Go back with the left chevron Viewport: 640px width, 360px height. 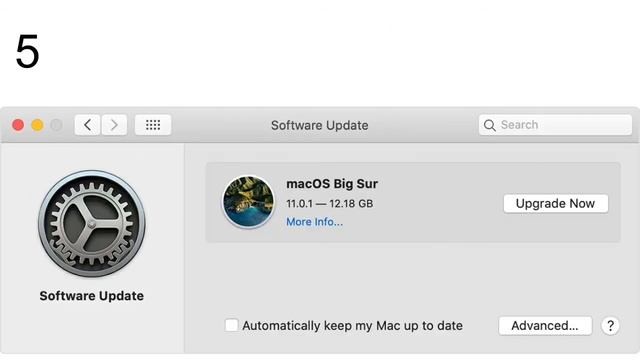coord(87,125)
